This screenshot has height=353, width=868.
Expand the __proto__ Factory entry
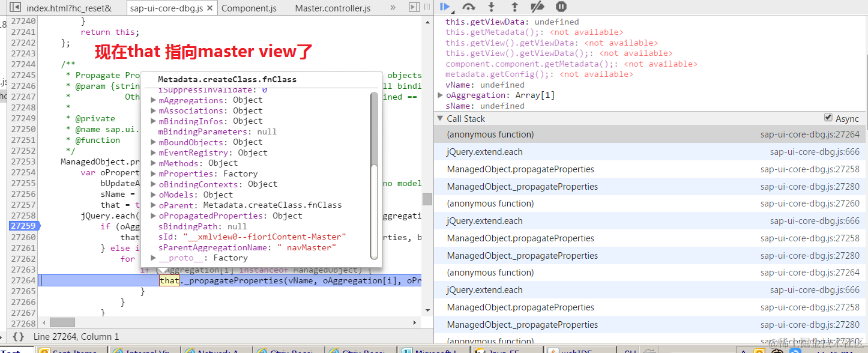154,258
